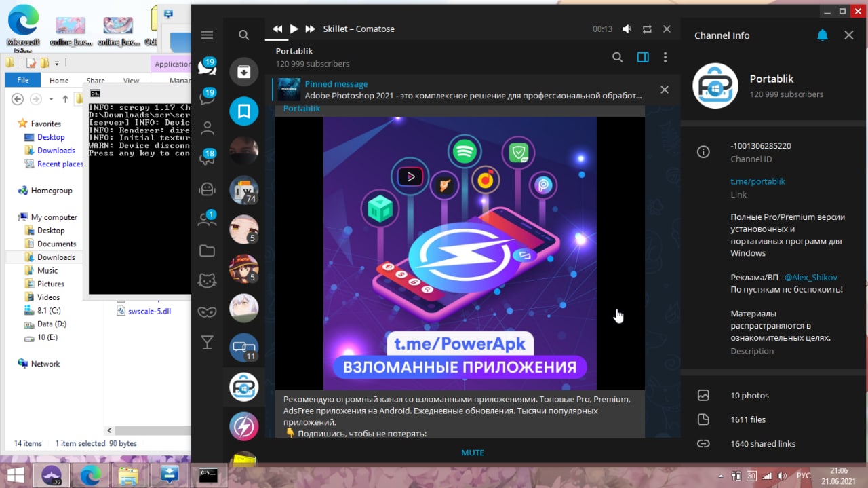The image size is (868, 488).
Task: Open the red-hat anime avatar chat
Action: point(244,269)
